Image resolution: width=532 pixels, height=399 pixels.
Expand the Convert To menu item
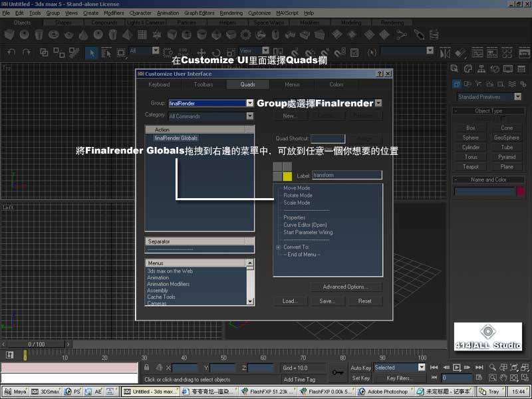pyautogui.click(x=278, y=247)
